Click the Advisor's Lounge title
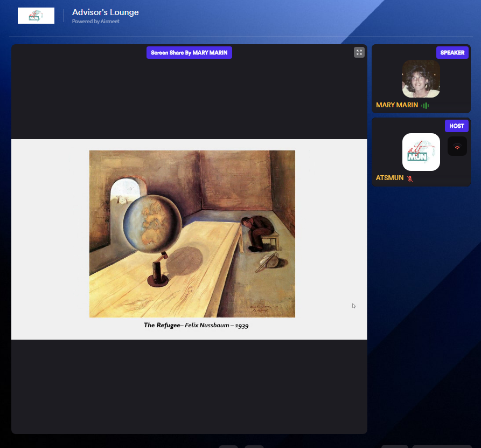This screenshot has width=481, height=448. [105, 12]
